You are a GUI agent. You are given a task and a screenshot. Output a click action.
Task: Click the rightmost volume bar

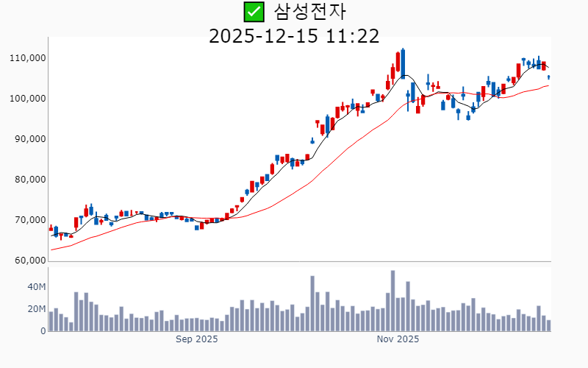pyautogui.click(x=548, y=326)
